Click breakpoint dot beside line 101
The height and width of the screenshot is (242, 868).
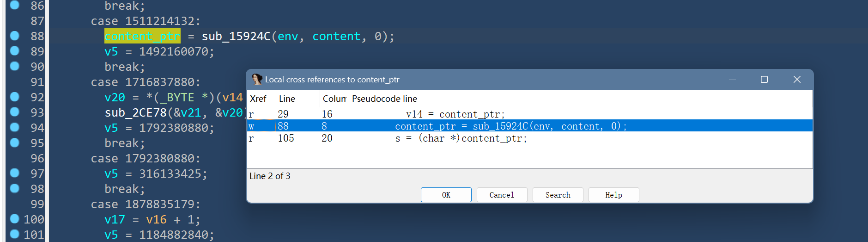click(x=14, y=234)
